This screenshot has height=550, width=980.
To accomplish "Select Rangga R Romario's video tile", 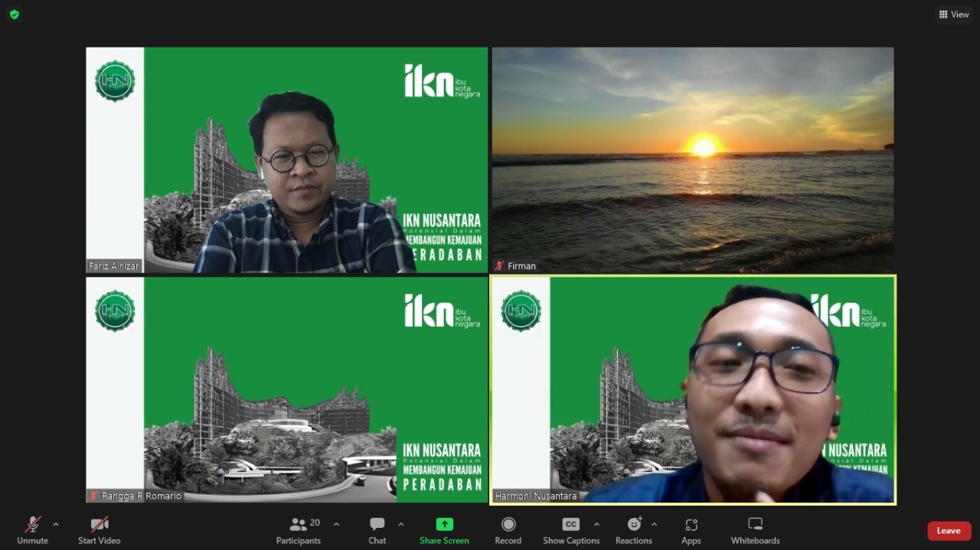I will point(286,389).
